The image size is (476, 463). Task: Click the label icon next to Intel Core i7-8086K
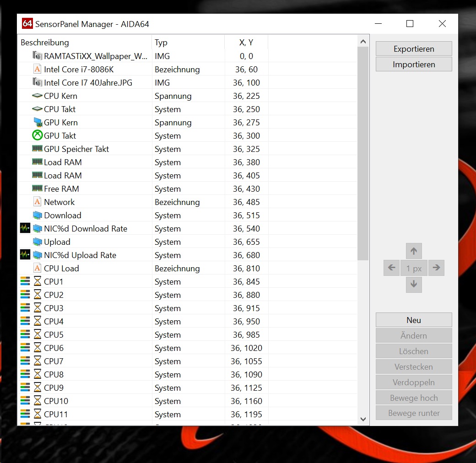(37, 69)
